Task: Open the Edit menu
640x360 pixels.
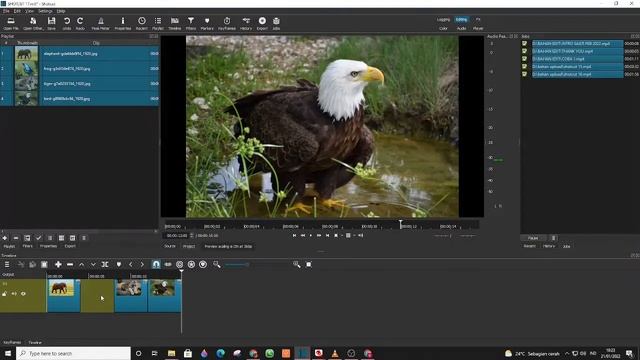Action: pos(17,11)
